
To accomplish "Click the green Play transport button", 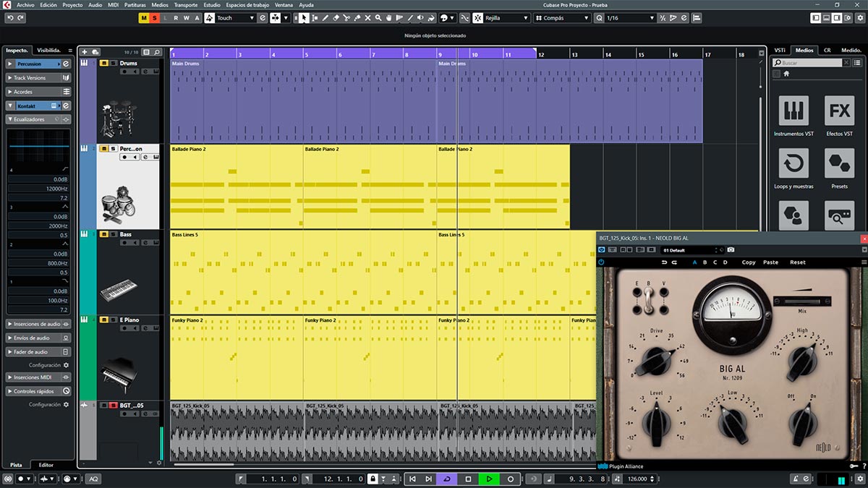I will [x=489, y=479].
